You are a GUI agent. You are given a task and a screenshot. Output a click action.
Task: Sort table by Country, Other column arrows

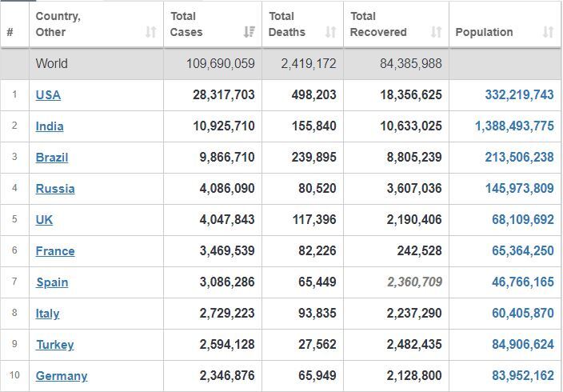[x=151, y=32]
